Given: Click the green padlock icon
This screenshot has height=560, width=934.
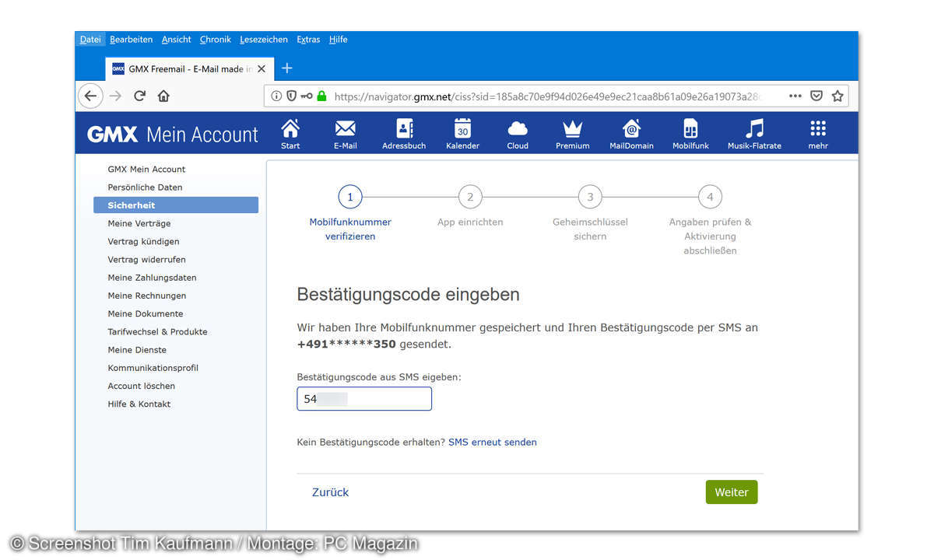Looking at the screenshot, I should pyautogui.click(x=321, y=96).
